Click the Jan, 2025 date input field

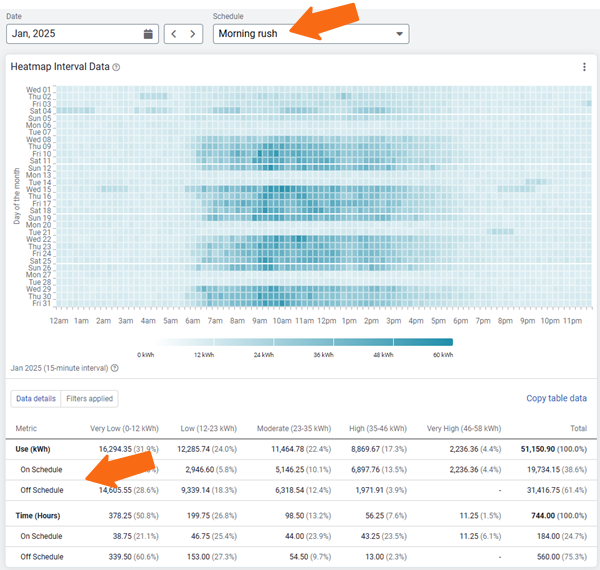(x=72, y=34)
